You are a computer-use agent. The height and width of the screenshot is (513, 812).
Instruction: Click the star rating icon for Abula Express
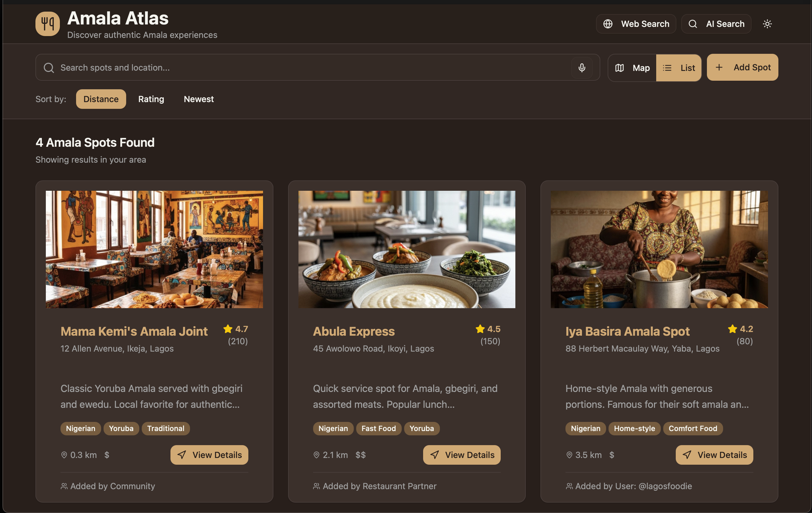click(480, 329)
